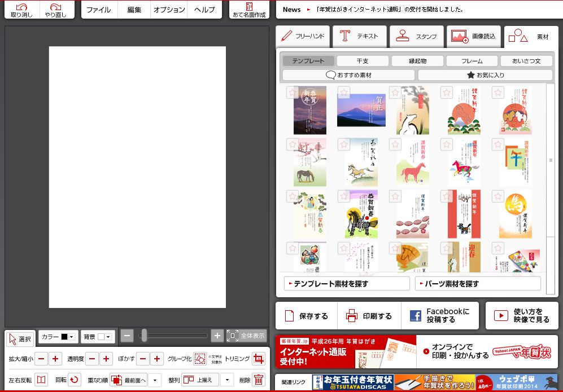Reduce the ぼかす blur amount
The image size is (563, 392).
point(143,359)
